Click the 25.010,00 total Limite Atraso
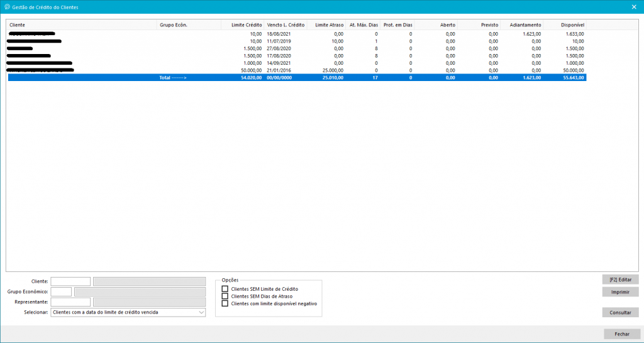 (333, 77)
